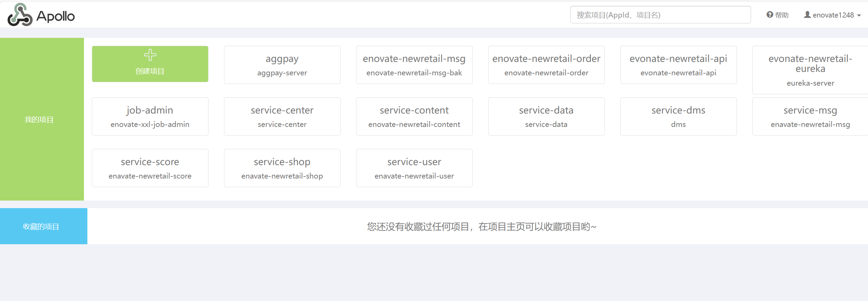This screenshot has height=301, width=868.
Task: Click the 您还没有收藏过任何项目 empty favorites message
Action: click(482, 226)
